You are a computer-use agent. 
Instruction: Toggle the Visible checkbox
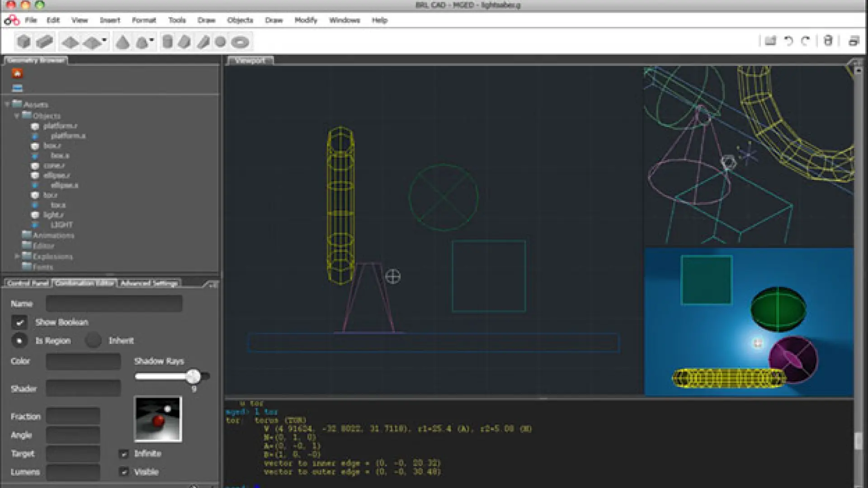pos(124,472)
